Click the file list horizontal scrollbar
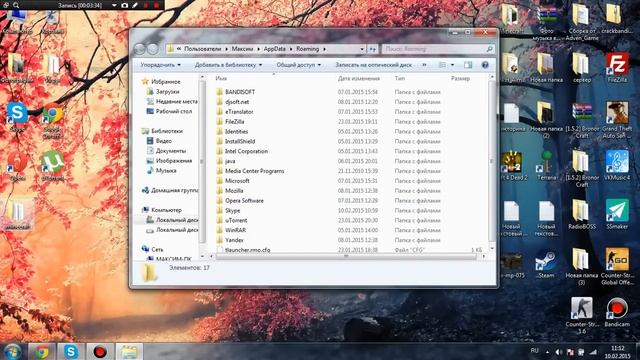640x360 pixels. [x=346, y=256]
